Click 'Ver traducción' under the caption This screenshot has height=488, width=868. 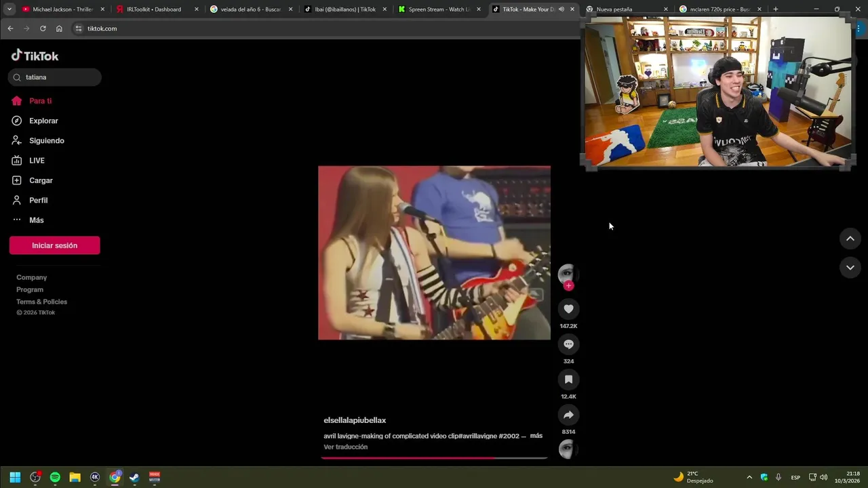point(346,447)
